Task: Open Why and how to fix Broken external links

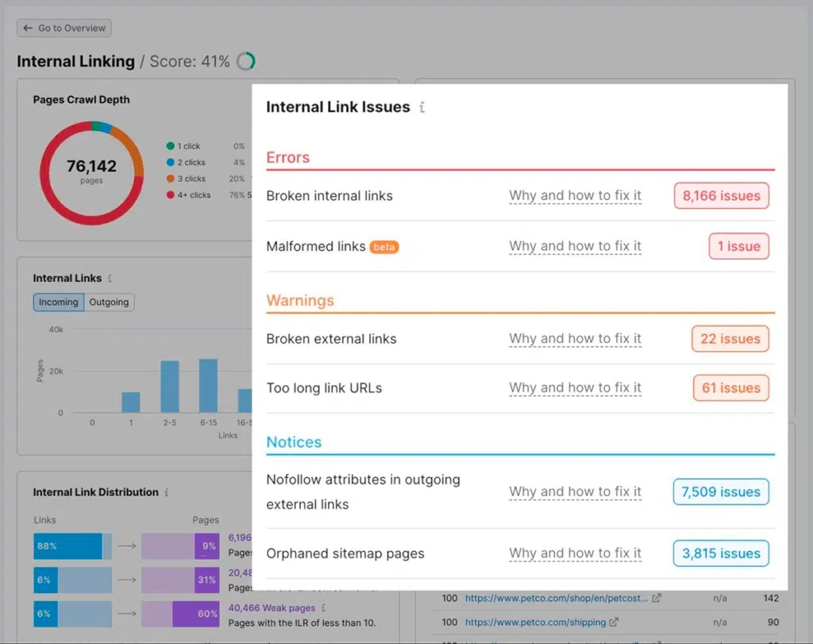Action: pyautogui.click(x=574, y=338)
